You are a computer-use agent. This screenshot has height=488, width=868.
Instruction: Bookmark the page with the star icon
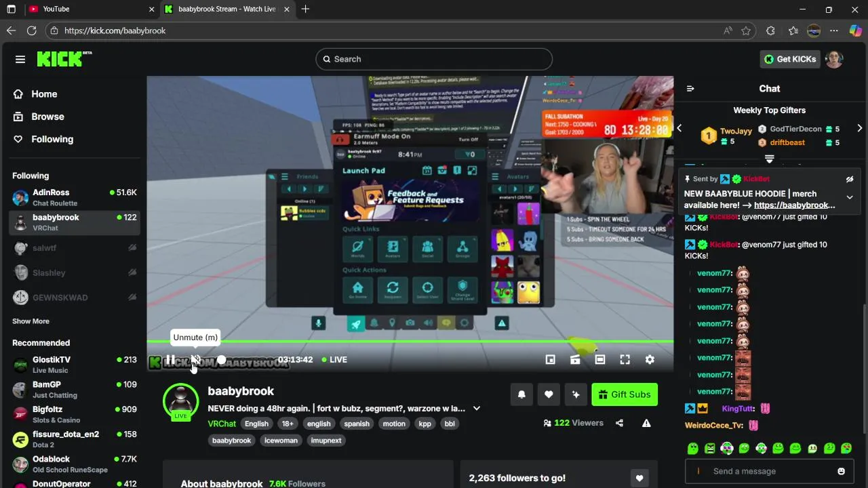(746, 30)
